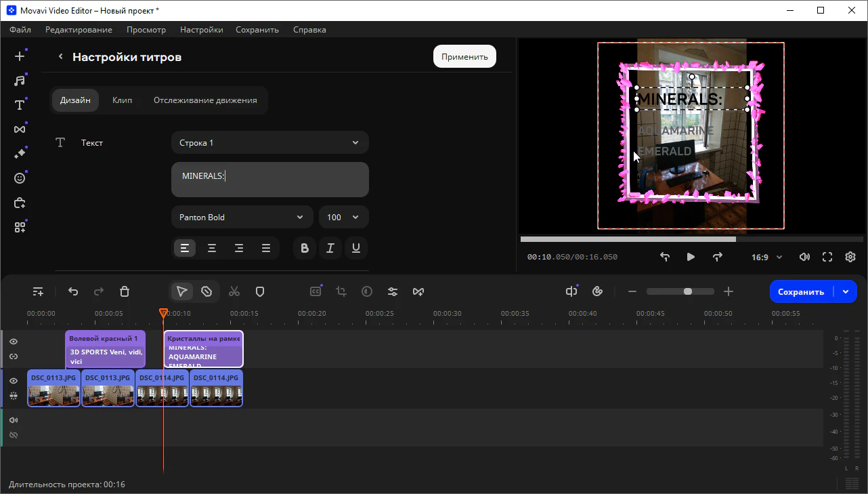Click the timeline zoom slider
The width and height of the screenshot is (868, 494).
[680, 291]
